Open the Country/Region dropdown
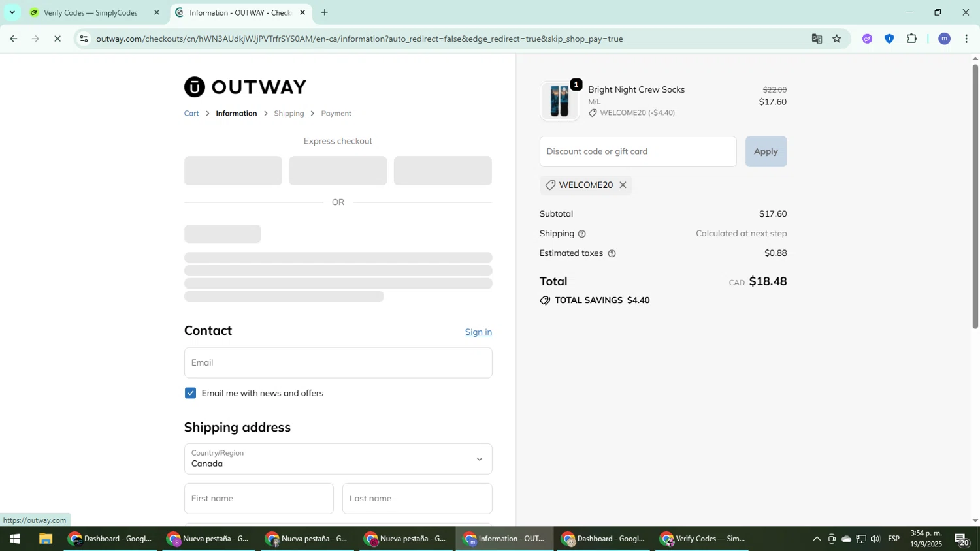Screen dimensions: 980x551 tap(338, 459)
